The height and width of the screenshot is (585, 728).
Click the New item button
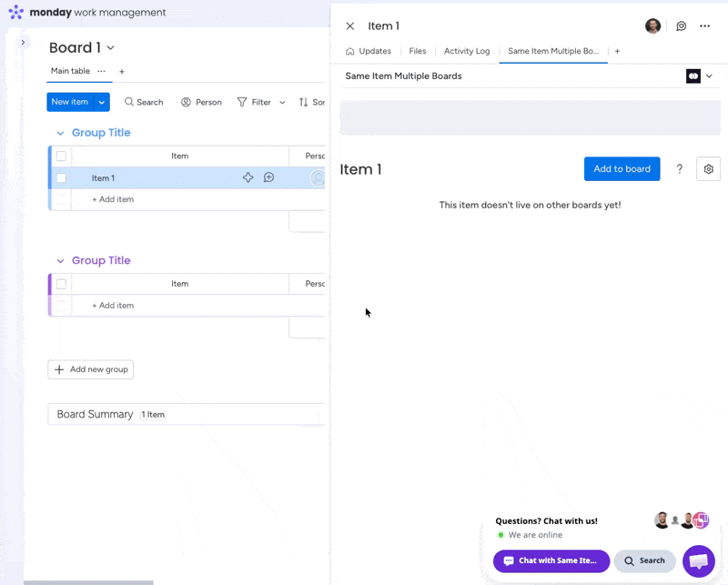[x=70, y=102]
